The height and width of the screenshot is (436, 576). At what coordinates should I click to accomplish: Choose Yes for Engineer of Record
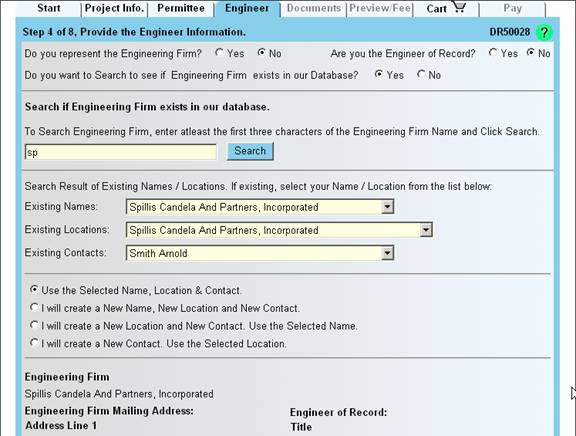(x=493, y=53)
